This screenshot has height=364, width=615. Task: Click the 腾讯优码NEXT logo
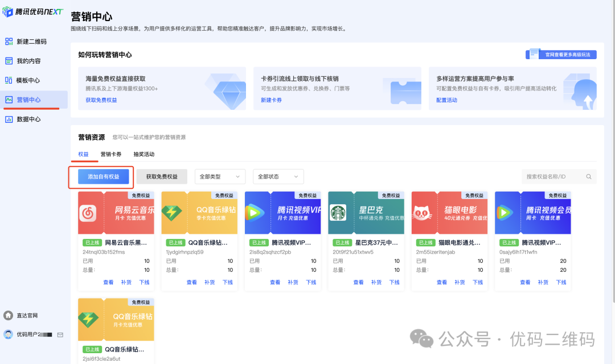(x=32, y=12)
